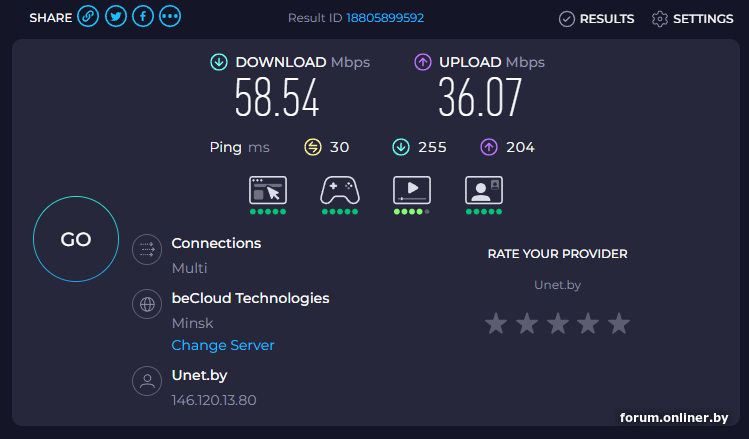749x439 pixels.
Task: Share the result on Facebook
Action: coord(143,17)
